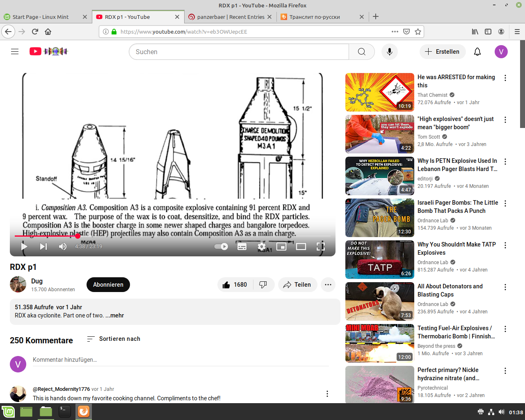Expand the description with ...mehr
525x420 pixels.
pos(115,315)
